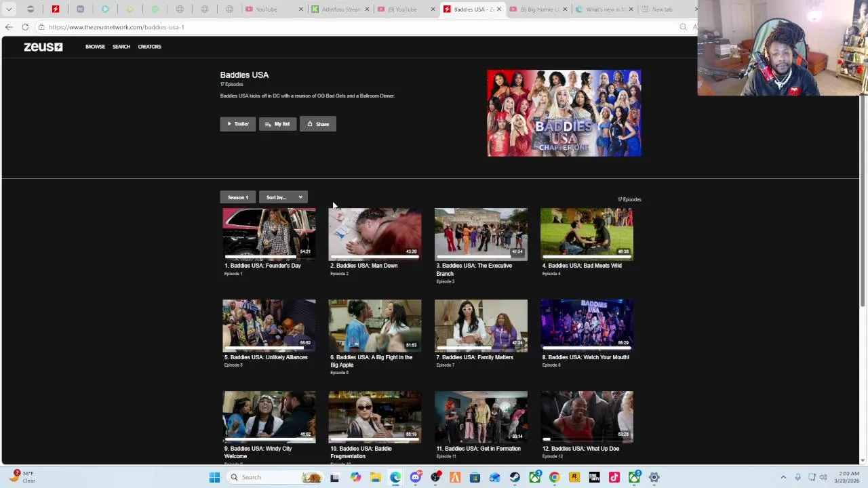Open TikTok from the taskbar
The width and height of the screenshot is (868, 488).
(614, 477)
